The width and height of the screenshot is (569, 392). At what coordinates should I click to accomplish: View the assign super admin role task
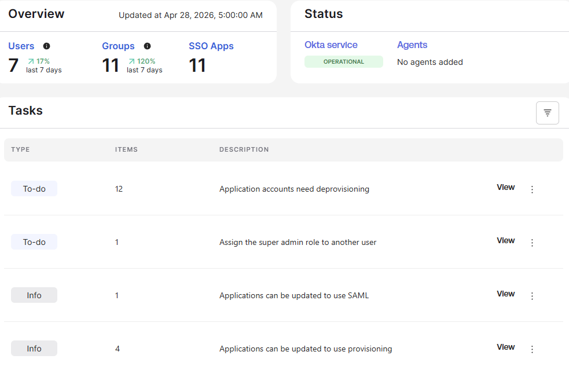(x=505, y=241)
